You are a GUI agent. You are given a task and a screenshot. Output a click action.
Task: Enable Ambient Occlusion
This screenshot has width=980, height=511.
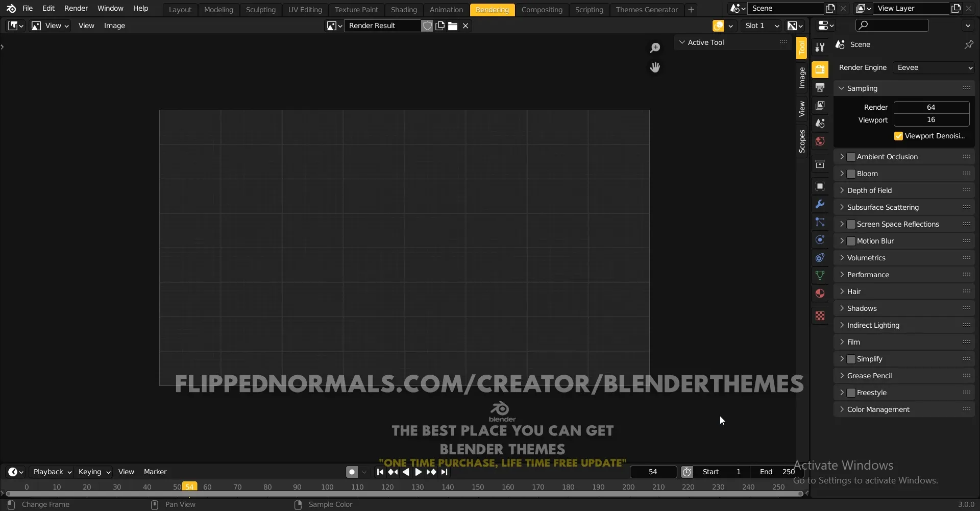coord(851,157)
